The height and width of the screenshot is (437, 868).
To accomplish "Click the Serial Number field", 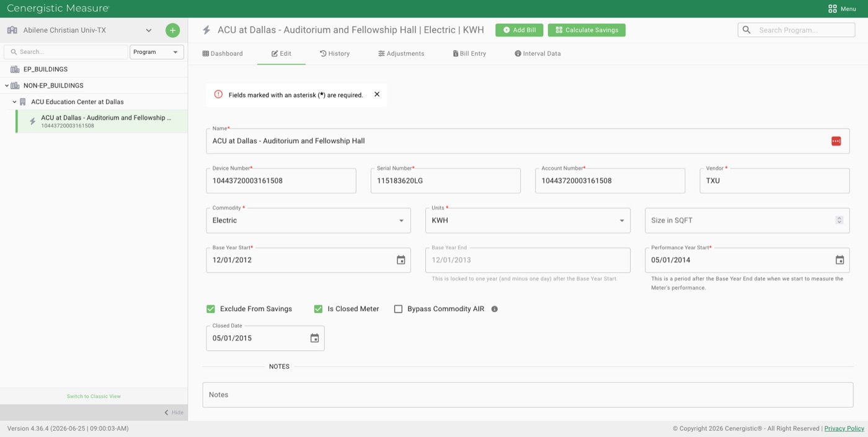I will (445, 180).
